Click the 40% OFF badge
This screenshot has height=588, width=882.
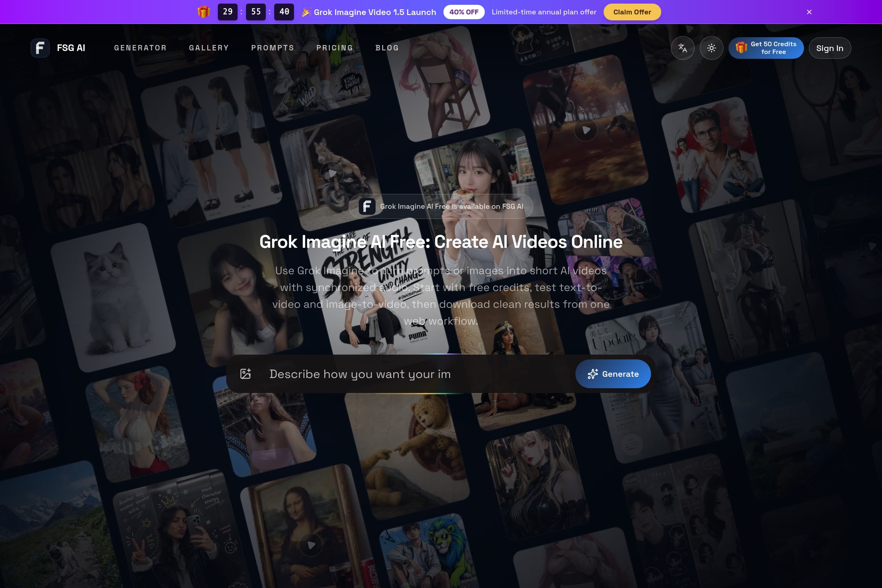coord(464,12)
